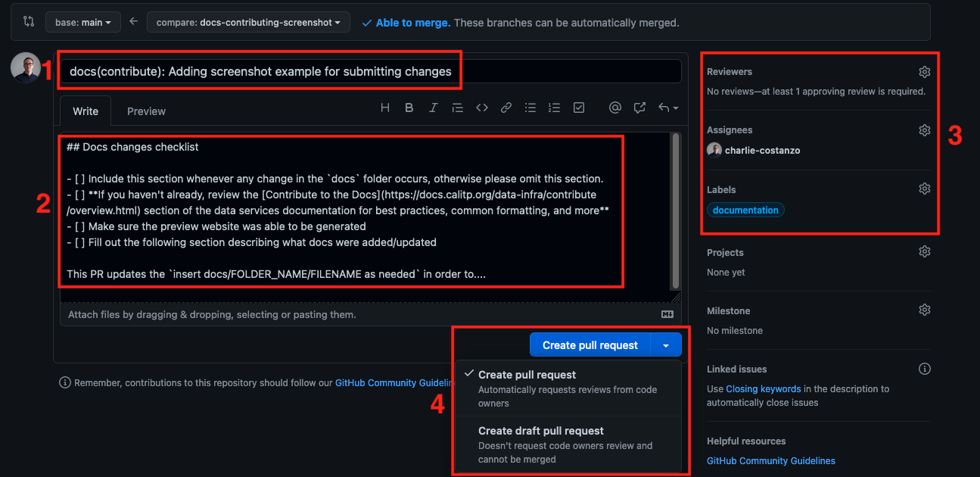Insert a heading with the H icon
The height and width of the screenshot is (477, 980).
click(385, 108)
